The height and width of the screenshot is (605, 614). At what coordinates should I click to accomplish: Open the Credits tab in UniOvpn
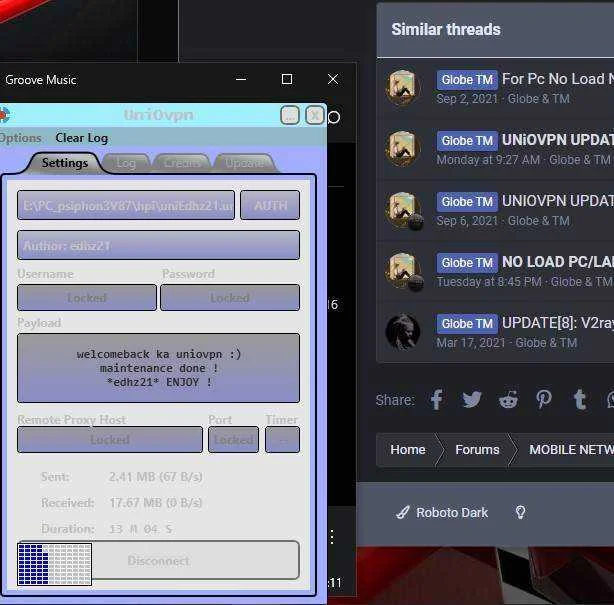182,163
